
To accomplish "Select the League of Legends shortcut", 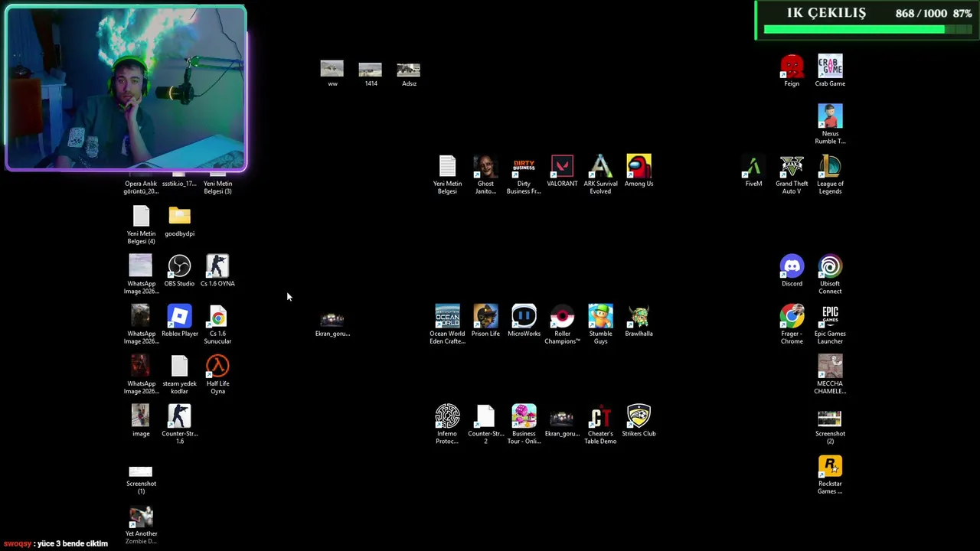I will pos(830,167).
